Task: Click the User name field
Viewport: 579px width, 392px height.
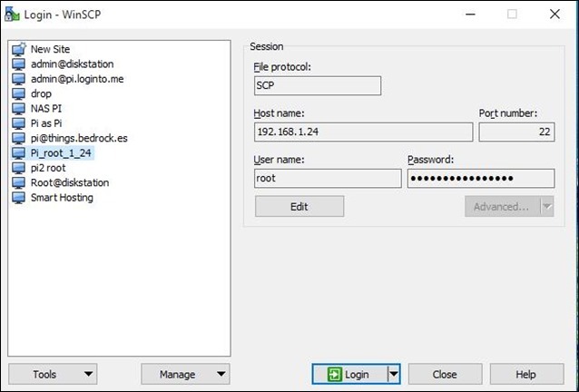Action: [x=328, y=178]
